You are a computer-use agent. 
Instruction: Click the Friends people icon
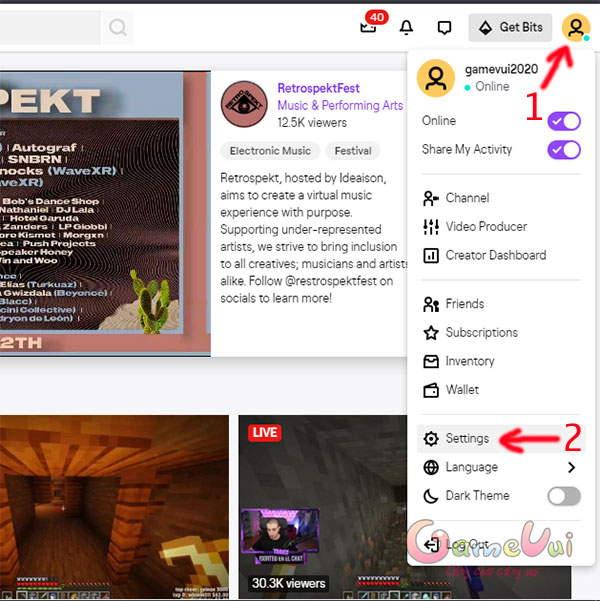pos(431,304)
